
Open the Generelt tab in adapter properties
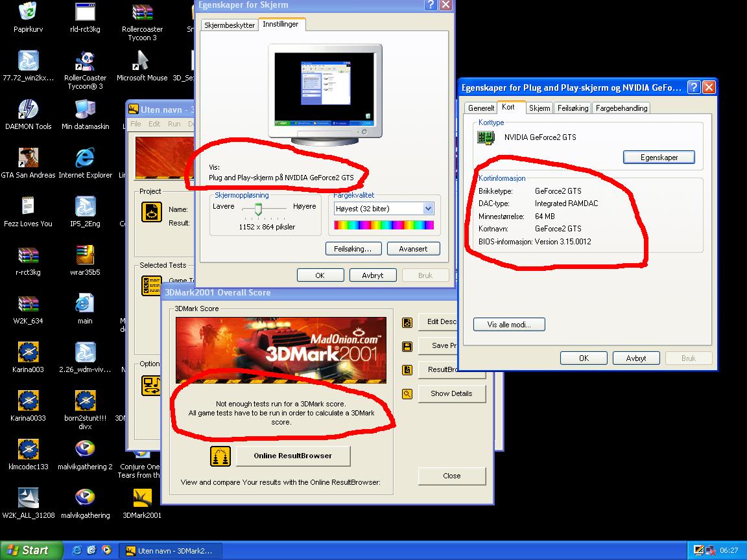[x=481, y=108]
